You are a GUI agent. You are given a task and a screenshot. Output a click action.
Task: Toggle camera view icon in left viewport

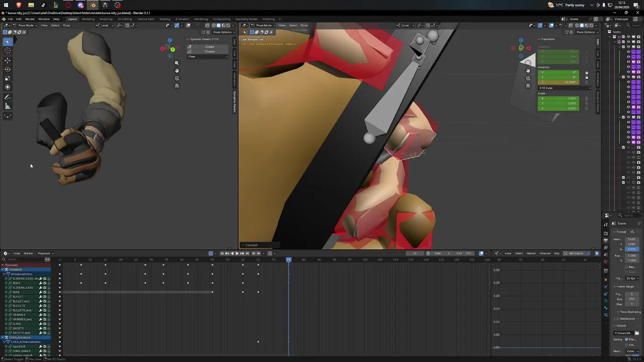pos(177,78)
